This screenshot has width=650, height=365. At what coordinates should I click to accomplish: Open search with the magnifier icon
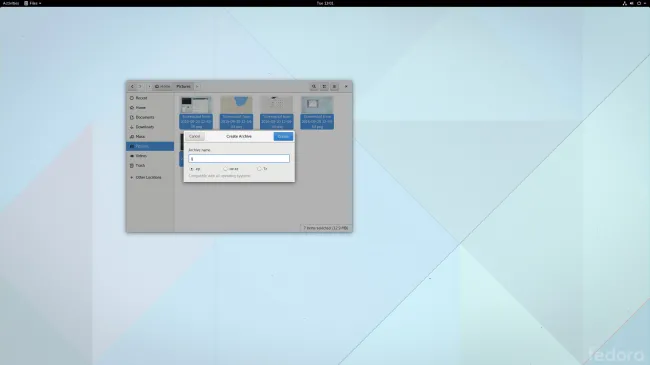click(x=314, y=86)
